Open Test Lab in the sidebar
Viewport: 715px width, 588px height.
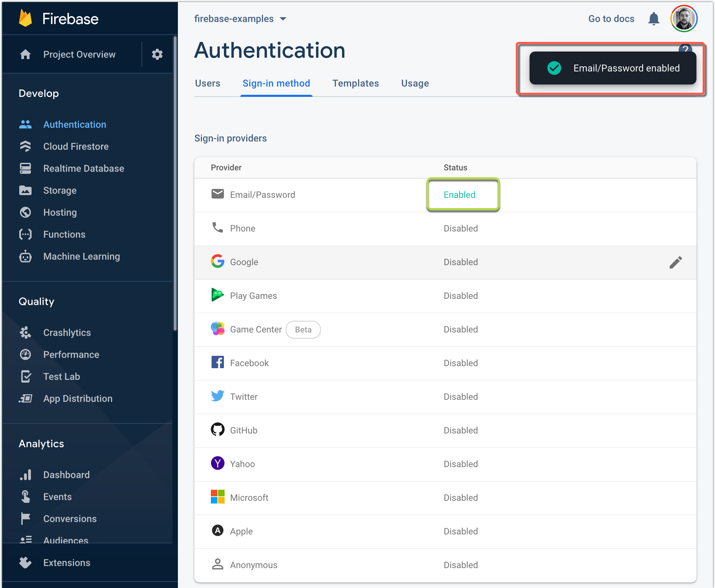coord(61,376)
